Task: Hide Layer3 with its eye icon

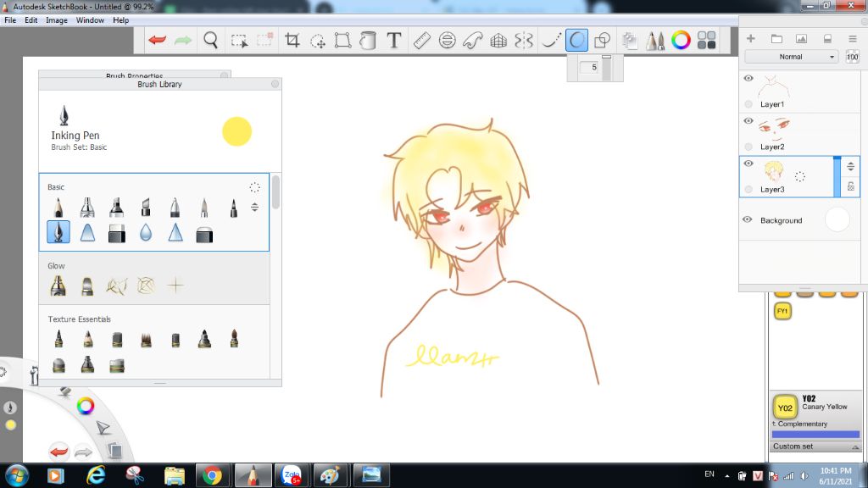Action: pyautogui.click(x=748, y=164)
